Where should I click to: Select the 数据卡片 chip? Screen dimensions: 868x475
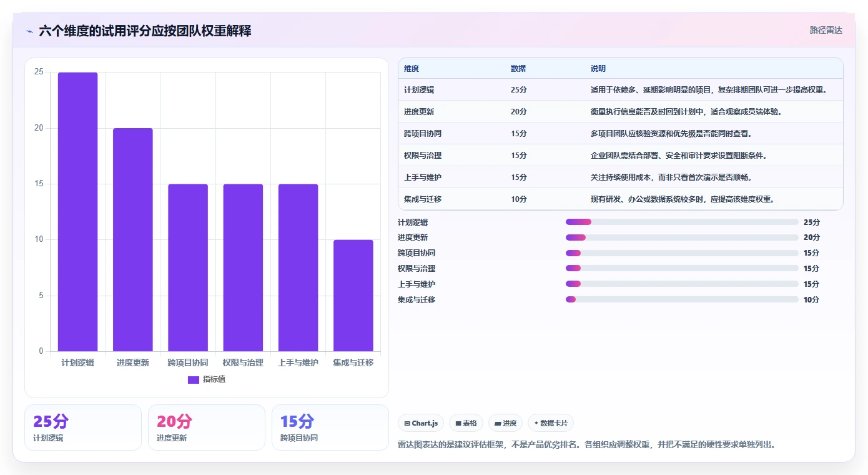click(551, 423)
